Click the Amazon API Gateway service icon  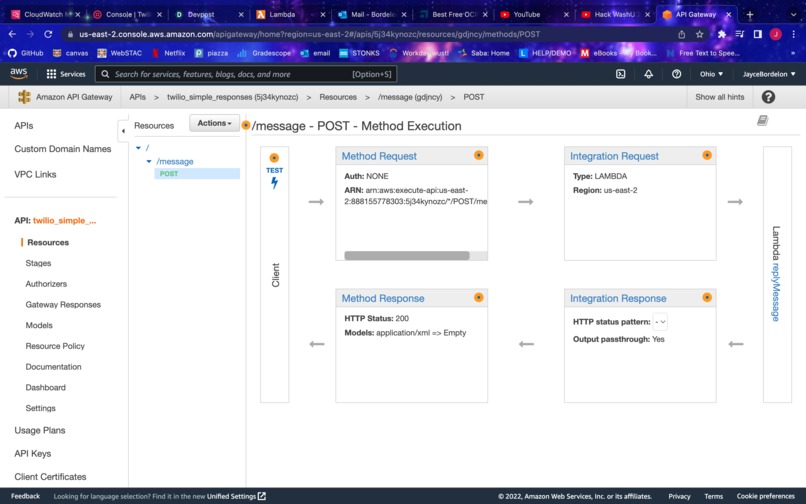click(x=24, y=97)
